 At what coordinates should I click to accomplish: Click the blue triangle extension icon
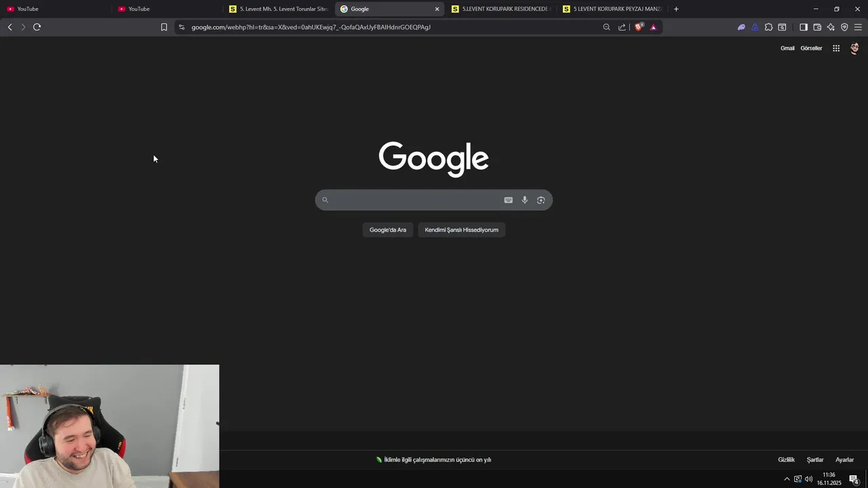(755, 27)
